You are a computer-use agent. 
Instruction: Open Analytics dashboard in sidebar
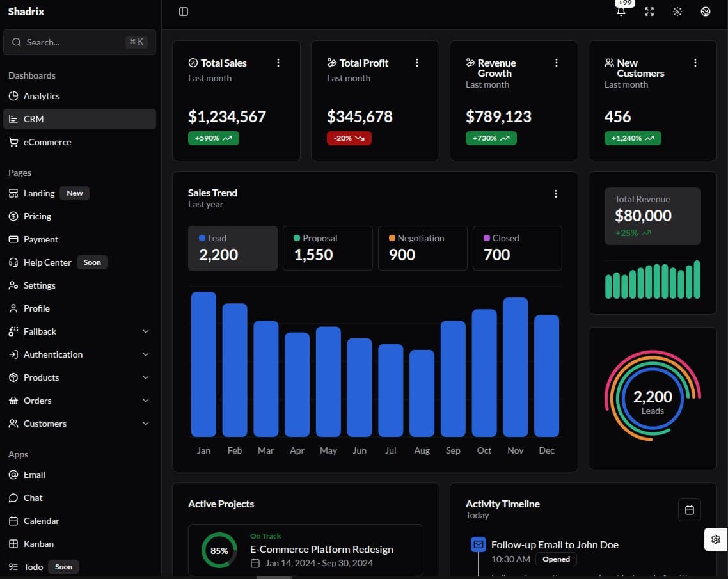79,96
